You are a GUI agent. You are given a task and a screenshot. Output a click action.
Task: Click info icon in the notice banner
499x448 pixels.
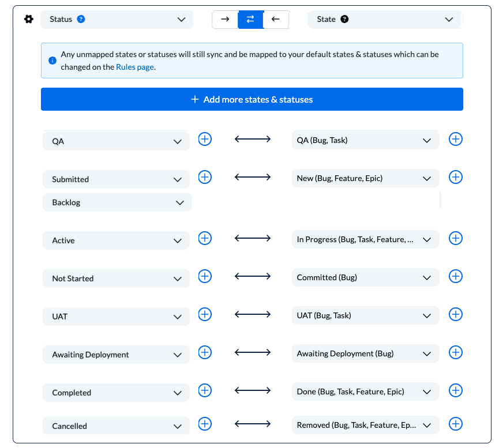(52, 61)
